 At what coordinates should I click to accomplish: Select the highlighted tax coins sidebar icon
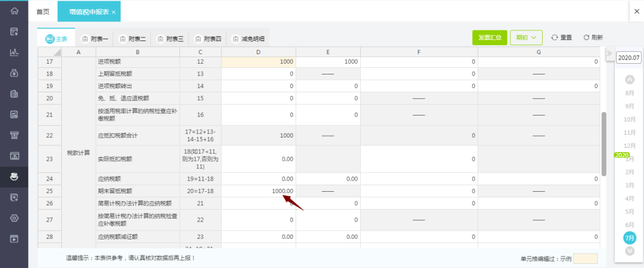(x=14, y=176)
